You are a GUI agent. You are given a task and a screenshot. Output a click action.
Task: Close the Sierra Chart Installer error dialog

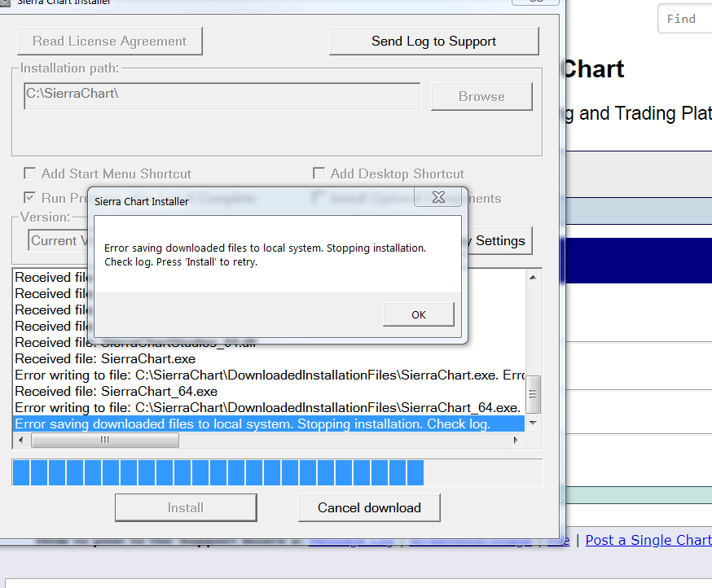click(438, 197)
